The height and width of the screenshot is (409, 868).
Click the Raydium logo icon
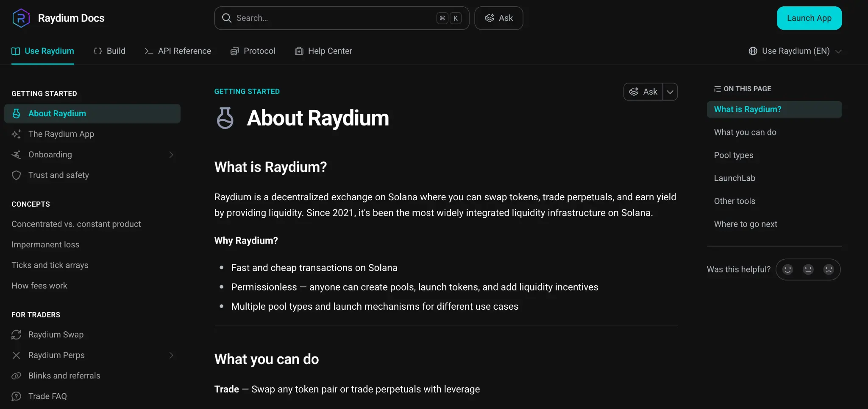[x=21, y=18]
